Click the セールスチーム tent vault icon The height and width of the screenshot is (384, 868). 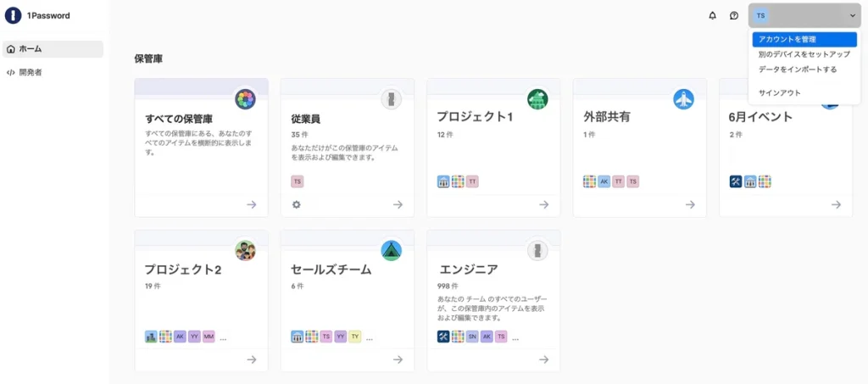(391, 250)
